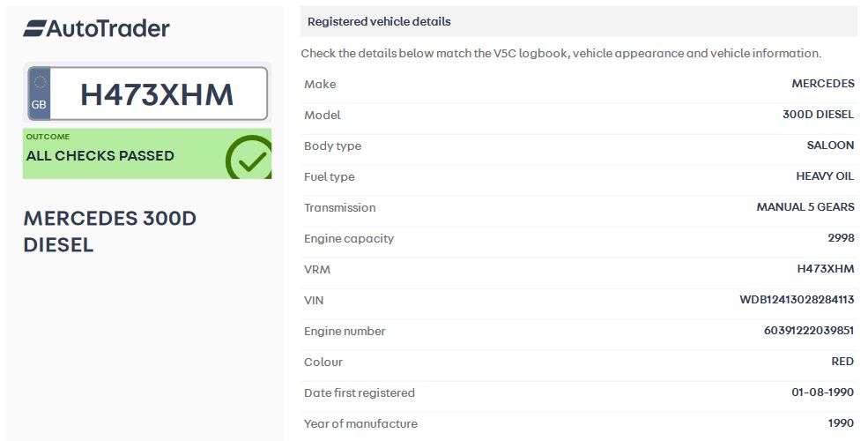Click the Fuel type value HEAVY OIL
Viewport: 868px width, 441px height.
click(825, 176)
